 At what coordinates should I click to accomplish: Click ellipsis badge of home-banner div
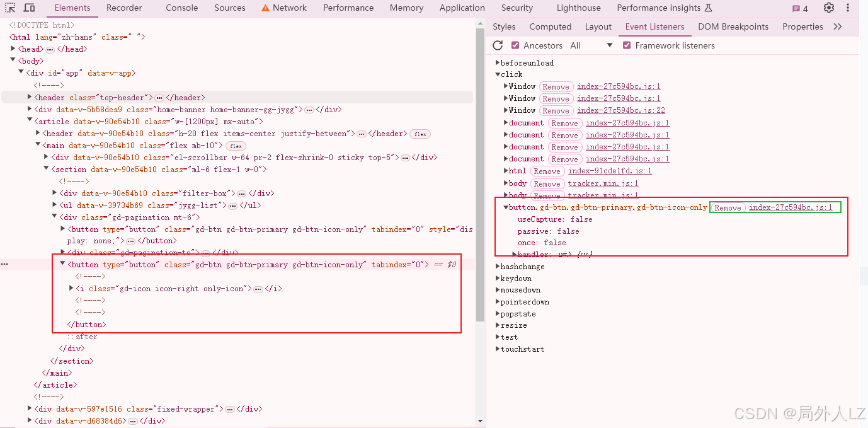[309, 110]
